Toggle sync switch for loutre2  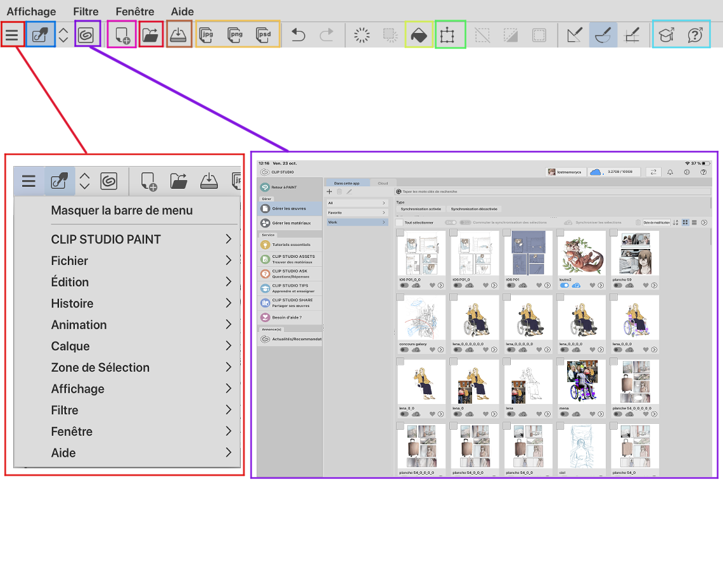pos(565,286)
